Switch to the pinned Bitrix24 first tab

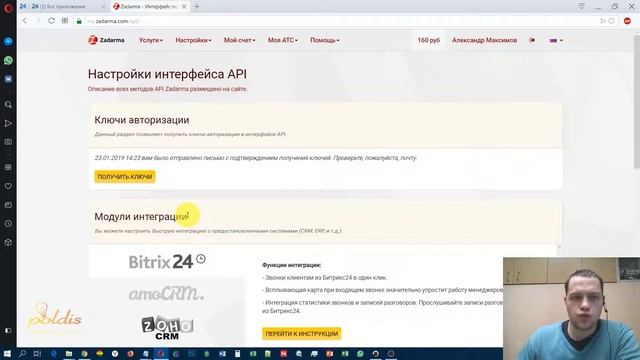pos(23,6)
